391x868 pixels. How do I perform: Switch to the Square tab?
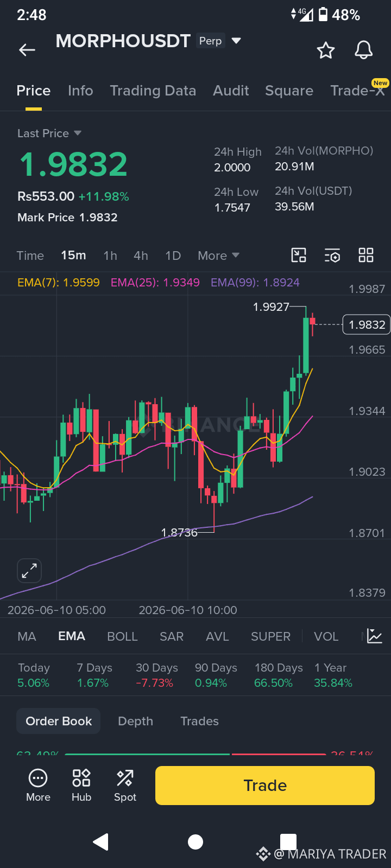point(289,91)
